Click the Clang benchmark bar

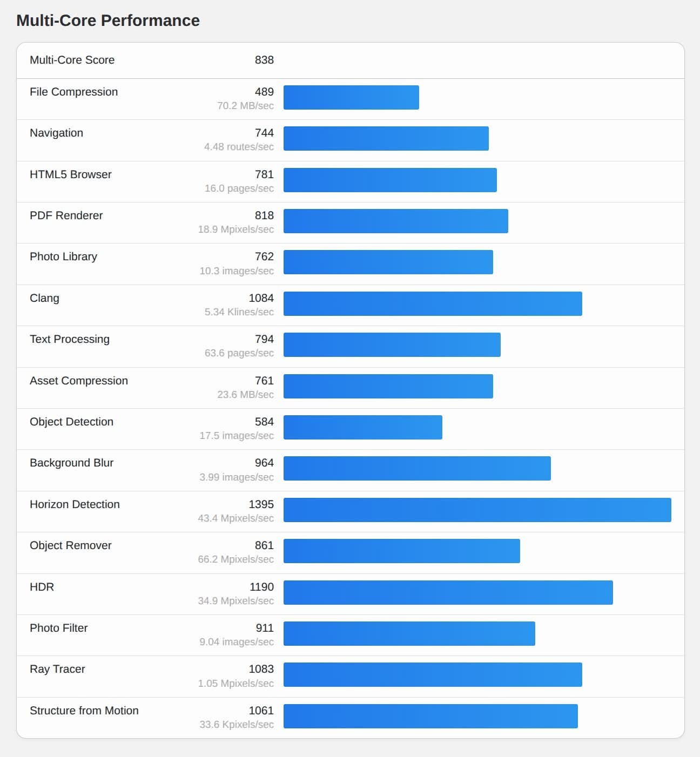433,304
